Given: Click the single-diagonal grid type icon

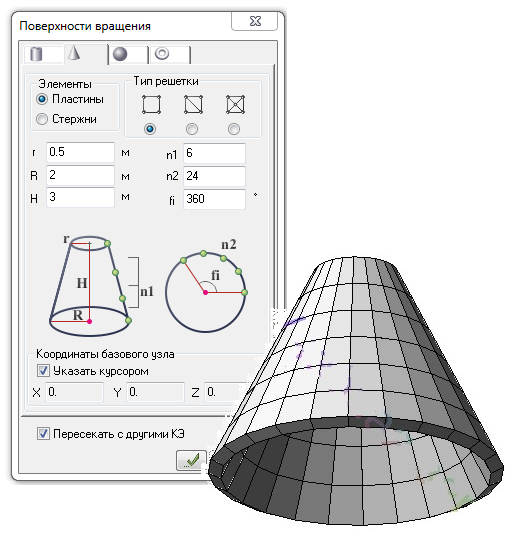Looking at the screenshot, I should 193,104.
